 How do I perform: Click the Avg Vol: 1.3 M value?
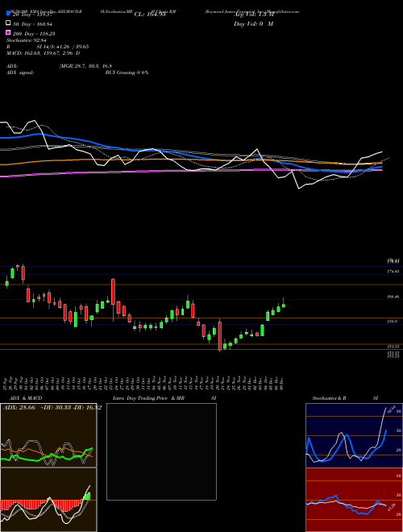click(x=254, y=15)
